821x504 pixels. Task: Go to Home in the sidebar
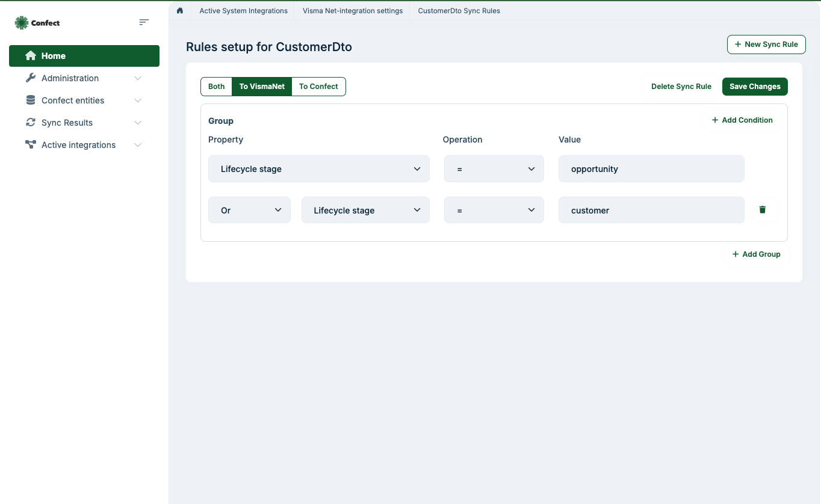click(84, 56)
